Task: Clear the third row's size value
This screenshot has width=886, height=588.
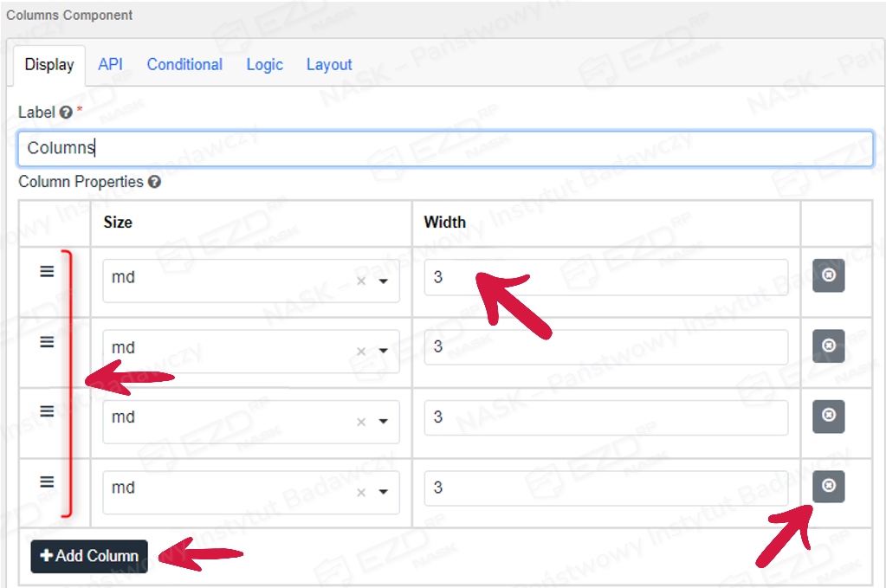Action: [361, 422]
